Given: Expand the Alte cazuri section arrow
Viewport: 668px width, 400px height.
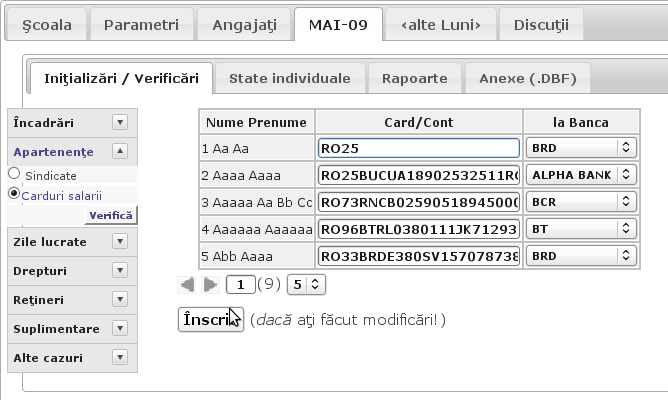Looking at the screenshot, I should 120,357.
